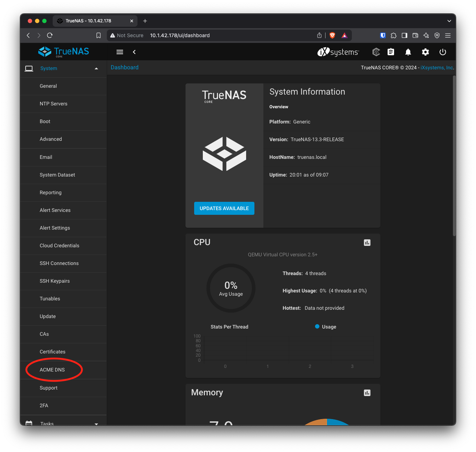Bookmark this page icon
This screenshot has height=452, width=476.
click(99, 35)
